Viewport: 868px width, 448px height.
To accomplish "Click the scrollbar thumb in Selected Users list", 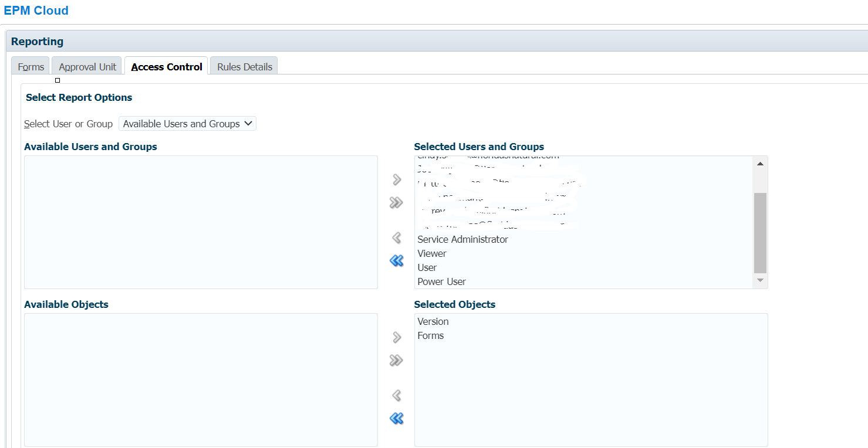I will pos(760,233).
